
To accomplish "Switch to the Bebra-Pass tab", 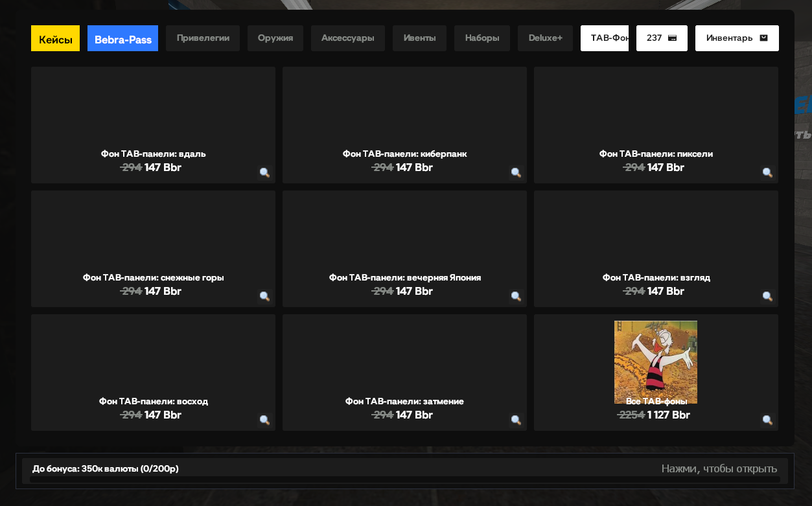I will point(122,38).
